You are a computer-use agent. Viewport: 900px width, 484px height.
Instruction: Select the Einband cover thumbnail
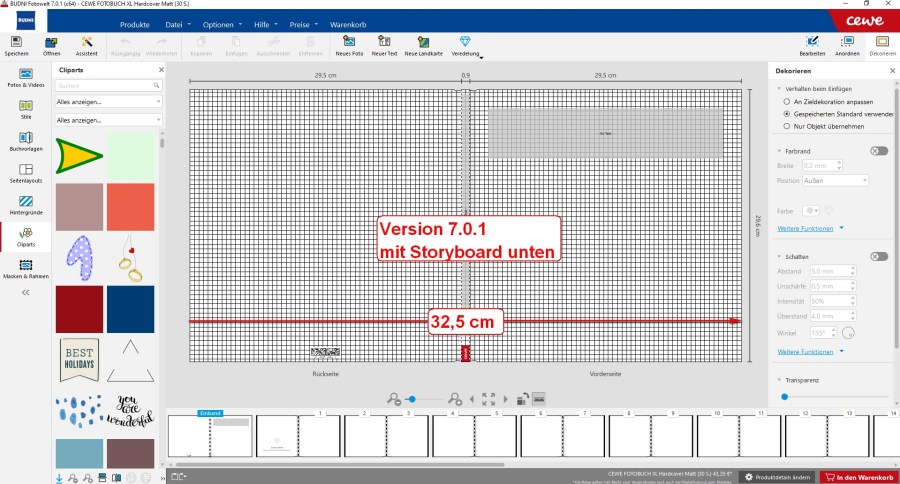click(x=210, y=436)
